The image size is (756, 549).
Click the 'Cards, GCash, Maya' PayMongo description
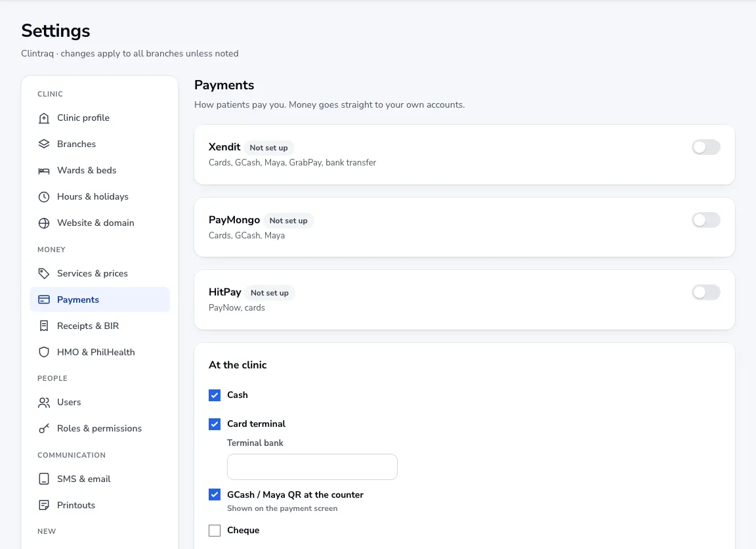tap(246, 235)
